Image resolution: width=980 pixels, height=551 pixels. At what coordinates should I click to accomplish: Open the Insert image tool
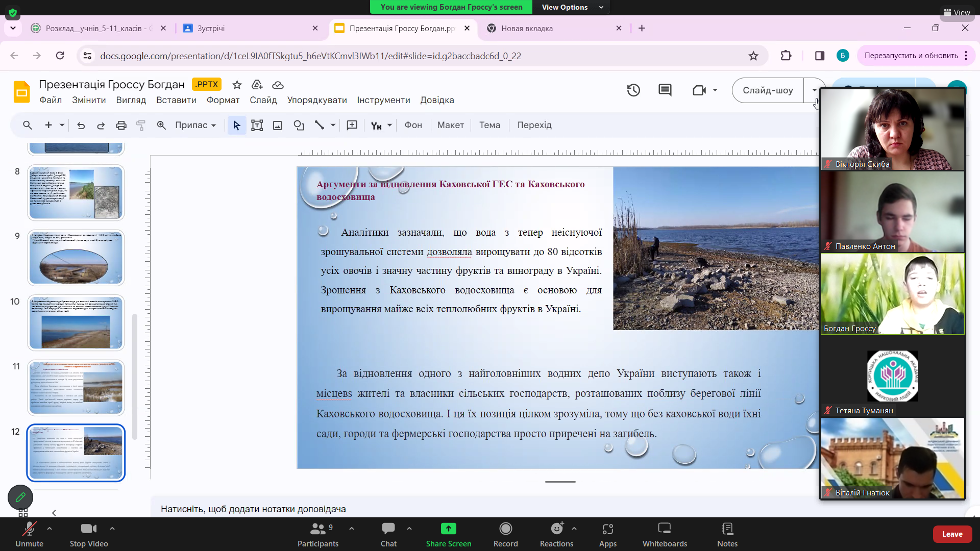point(277,125)
